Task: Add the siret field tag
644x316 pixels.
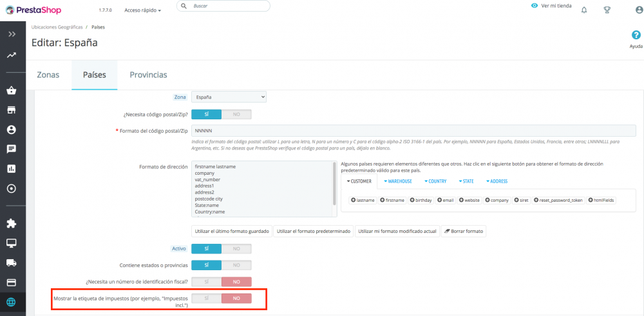Action: [521, 201]
